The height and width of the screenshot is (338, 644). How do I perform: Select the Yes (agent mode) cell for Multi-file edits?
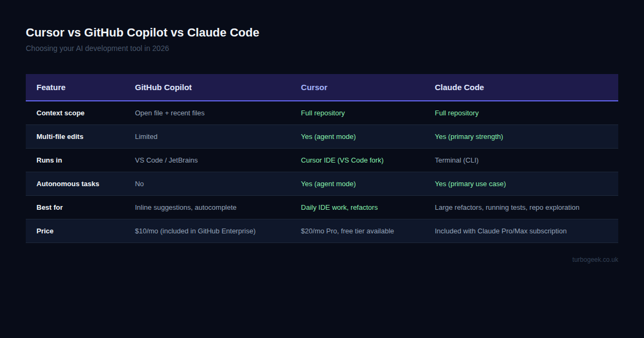pyautogui.click(x=328, y=136)
